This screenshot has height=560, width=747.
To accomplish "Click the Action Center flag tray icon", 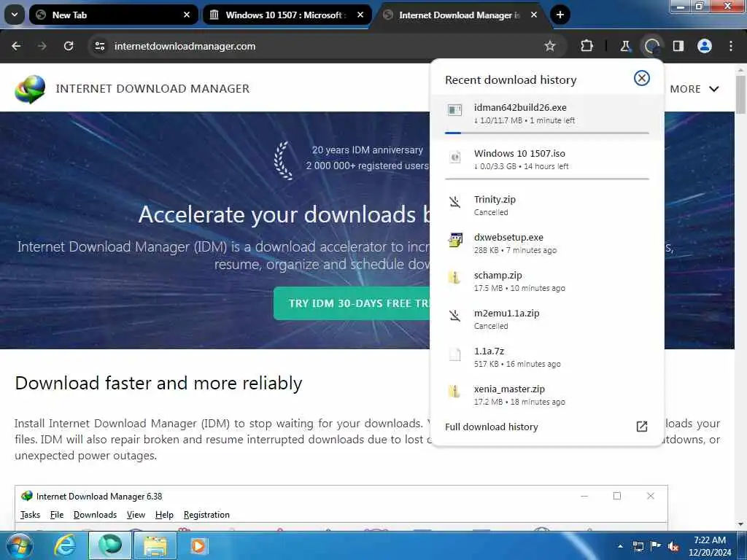I will [655, 546].
